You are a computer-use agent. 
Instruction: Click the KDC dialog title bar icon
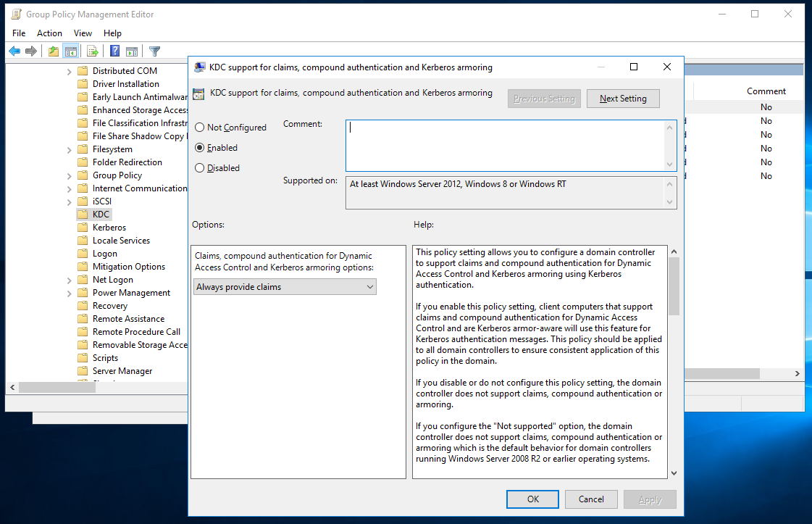199,67
